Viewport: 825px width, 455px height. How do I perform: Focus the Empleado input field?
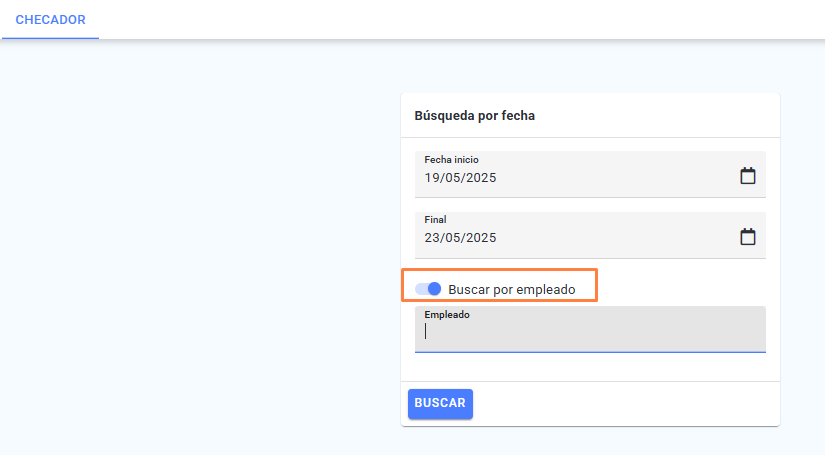click(x=590, y=329)
